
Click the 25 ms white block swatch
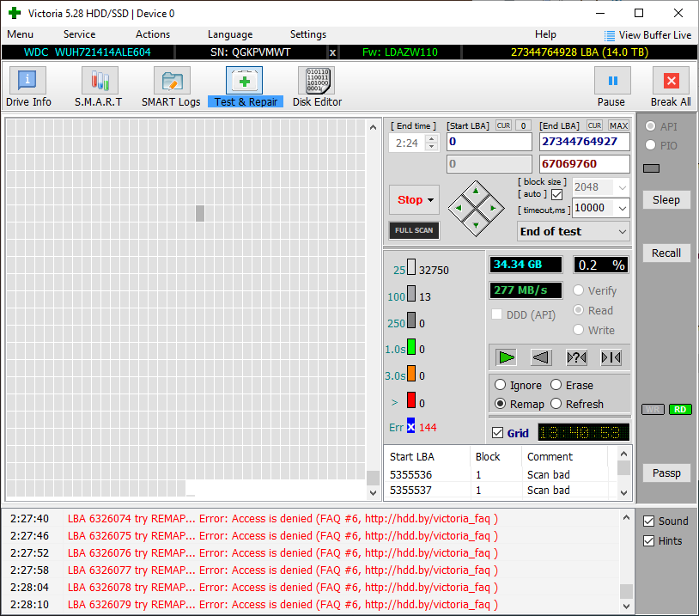[x=411, y=267]
